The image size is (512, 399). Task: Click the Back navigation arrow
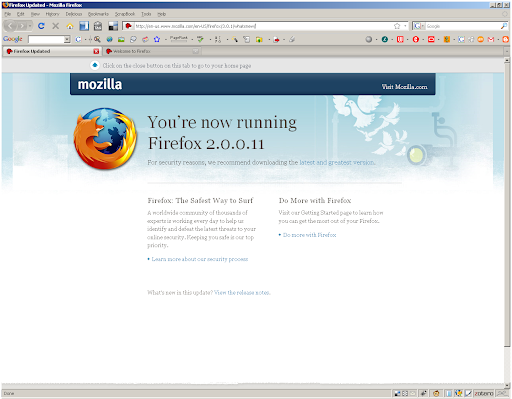click(x=10, y=26)
